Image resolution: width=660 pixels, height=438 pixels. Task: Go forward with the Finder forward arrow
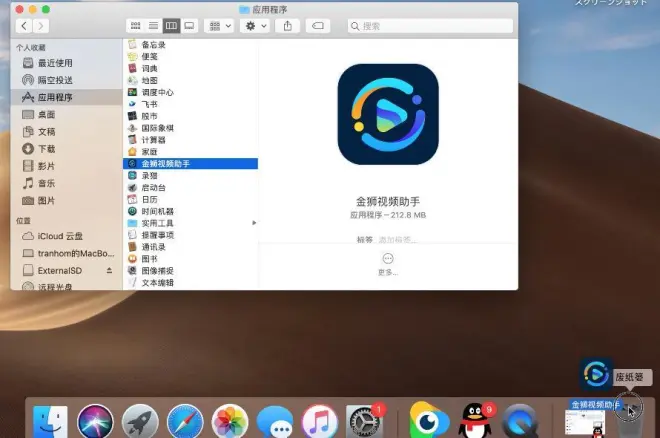click(x=41, y=26)
